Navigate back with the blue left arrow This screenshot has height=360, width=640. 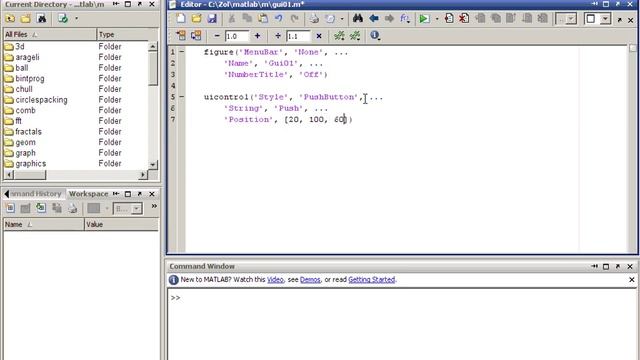coord(373,18)
